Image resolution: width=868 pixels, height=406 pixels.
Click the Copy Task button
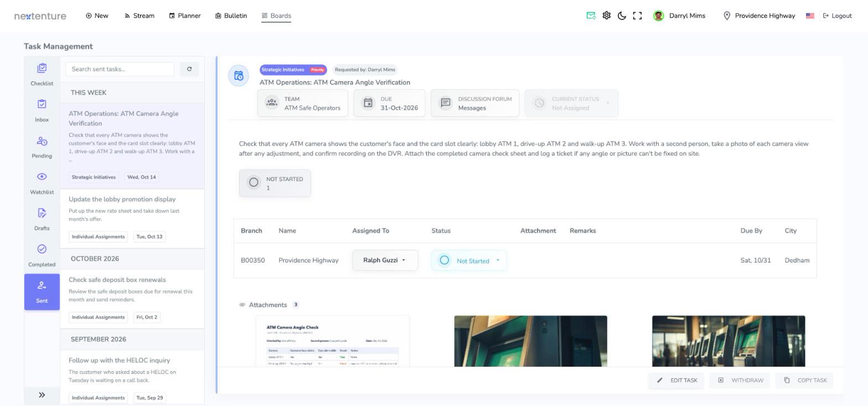(x=804, y=381)
